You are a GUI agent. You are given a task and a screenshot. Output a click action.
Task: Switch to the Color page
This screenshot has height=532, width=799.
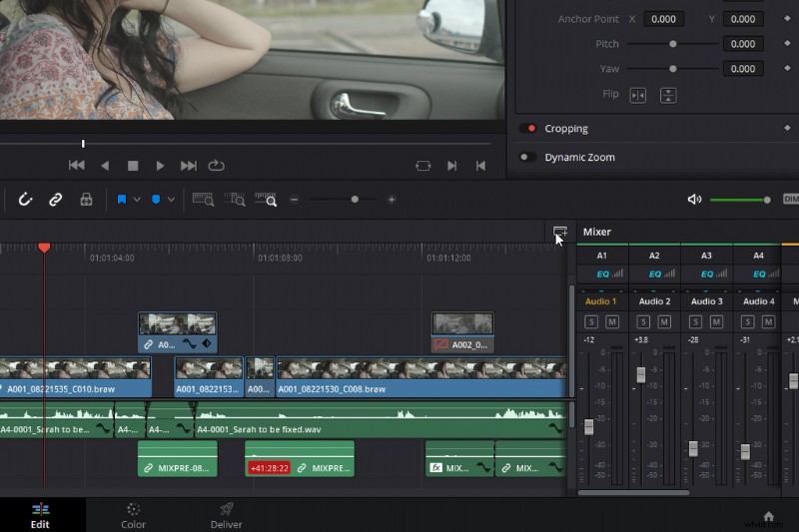(133, 516)
